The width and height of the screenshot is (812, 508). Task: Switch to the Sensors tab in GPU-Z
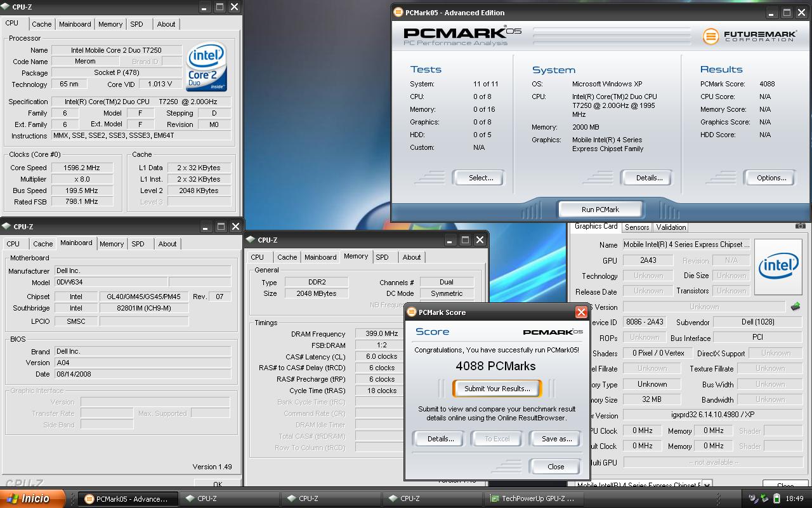637,227
